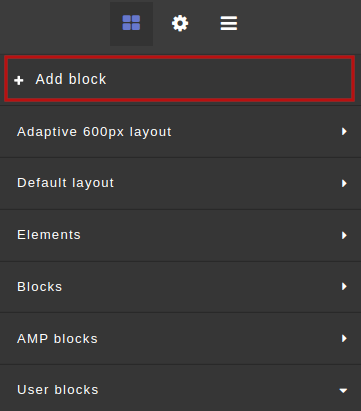The image size is (361, 411).
Task: Choose the User blocks category label
Action: (58, 390)
